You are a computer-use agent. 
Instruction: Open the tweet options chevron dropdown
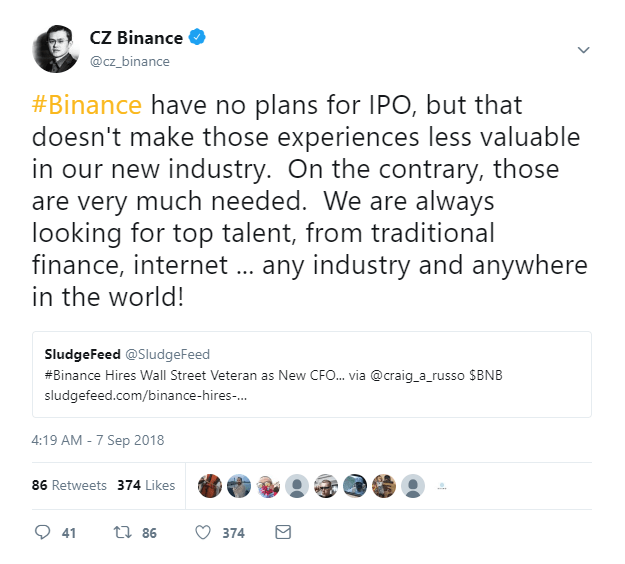[x=584, y=50]
